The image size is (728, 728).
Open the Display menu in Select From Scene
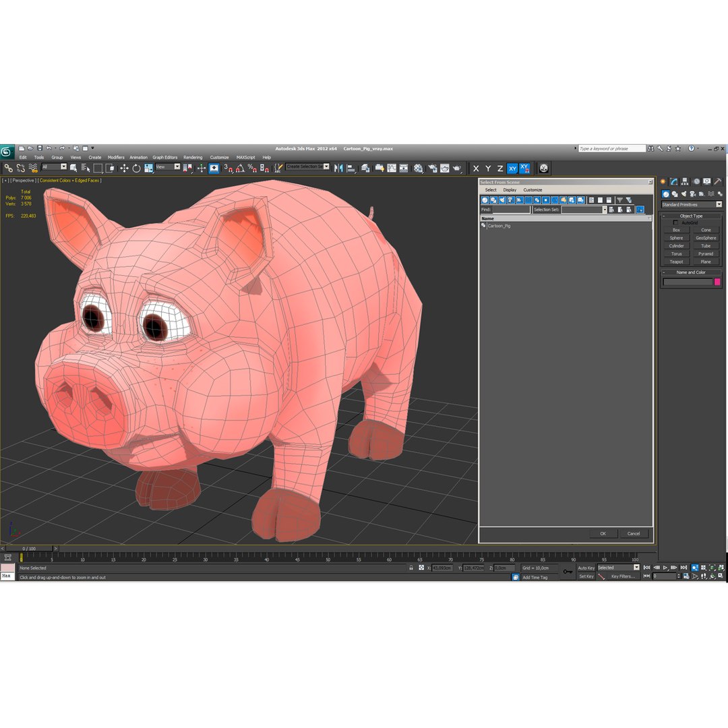point(510,190)
